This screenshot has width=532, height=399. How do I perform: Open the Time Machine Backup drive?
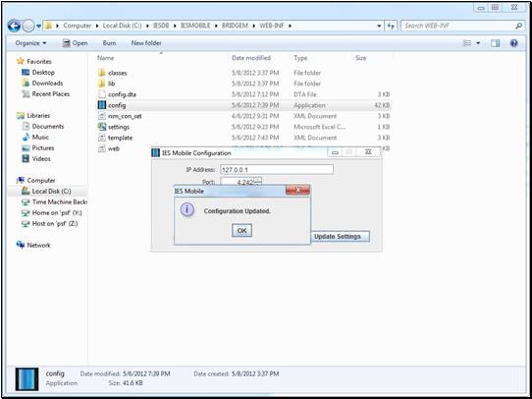point(59,202)
